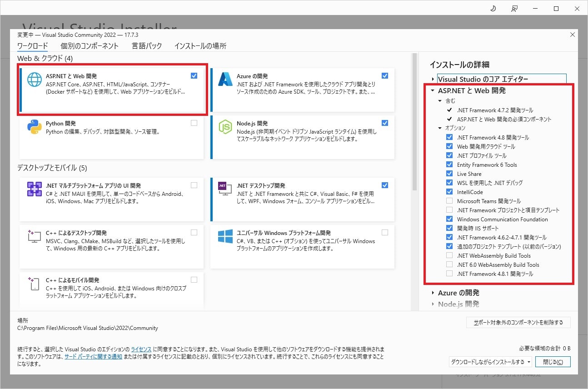The height and width of the screenshot is (389, 588).
Task: Open ダウンロードしながらインストールする dropdown
Action: [x=490, y=362]
